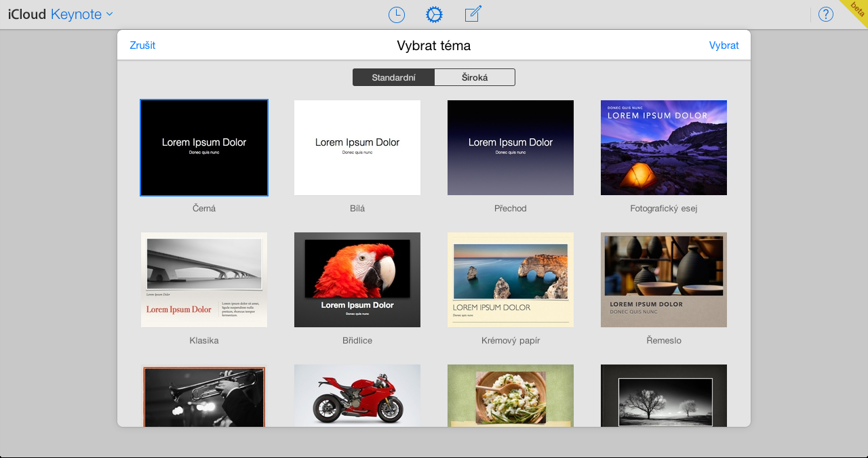Confirm theme with the Vybrat button
Image resolution: width=868 pixels, height=458 pixels.
pos(724,45)
